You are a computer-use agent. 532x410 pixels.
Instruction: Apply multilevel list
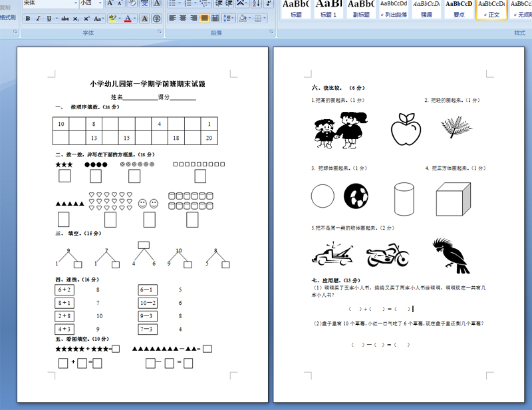[x=205, y=3]
